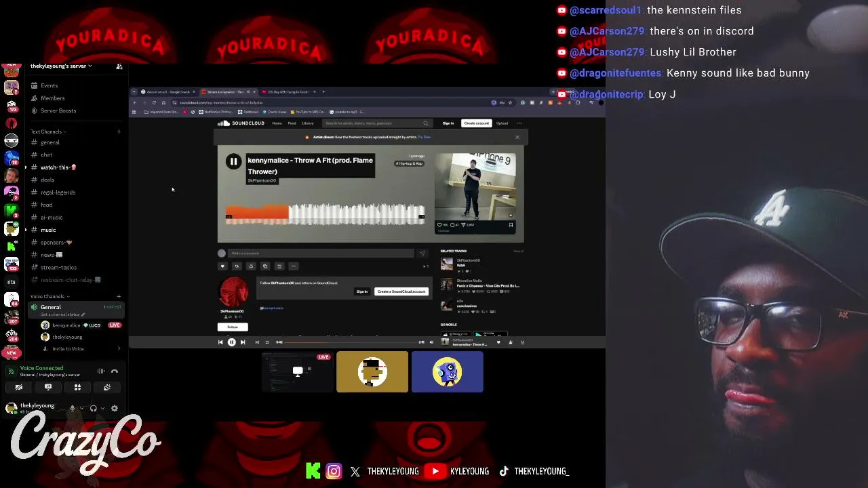The height and width of the screenshot is (488, 868).
Task: Click the SoundCloud logo
Action: 241,123
